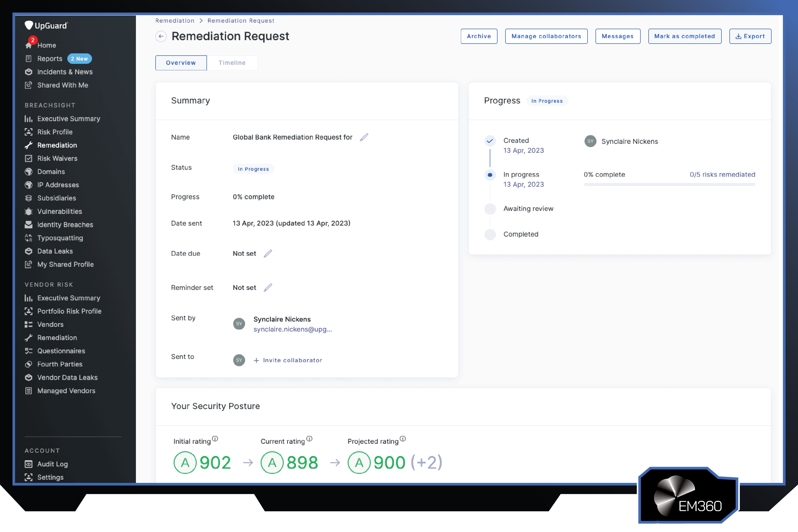
Task: Click Remediation breadcrumb link
Action: tap(175, 21)
